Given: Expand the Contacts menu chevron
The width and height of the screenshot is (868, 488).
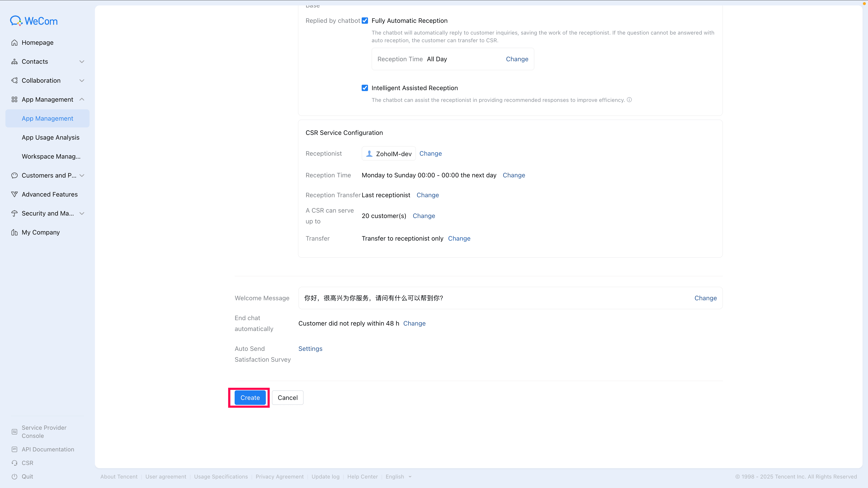Looking at the screenshot, I should [x=82, y=62].
